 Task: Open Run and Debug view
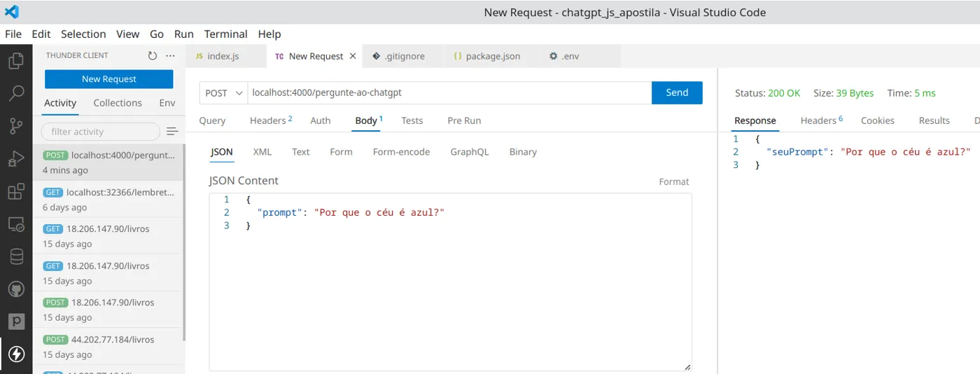(x=16, y=159)
